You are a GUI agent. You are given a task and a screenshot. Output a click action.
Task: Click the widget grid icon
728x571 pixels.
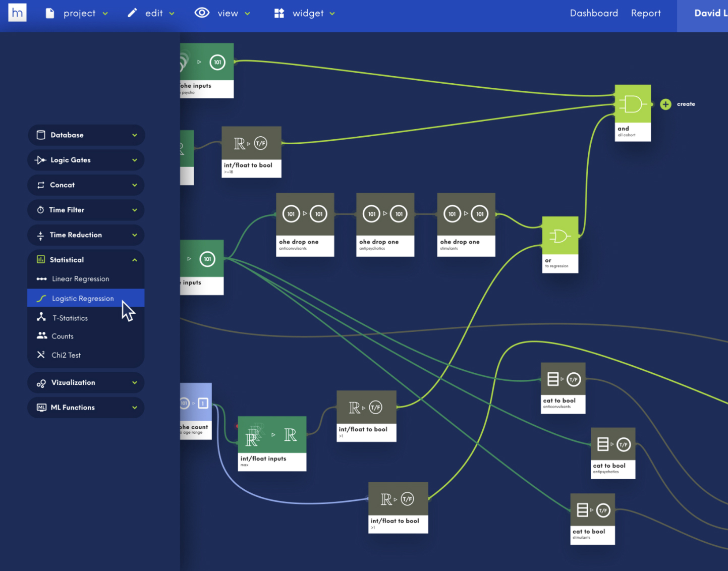click(x=279, y=13)
